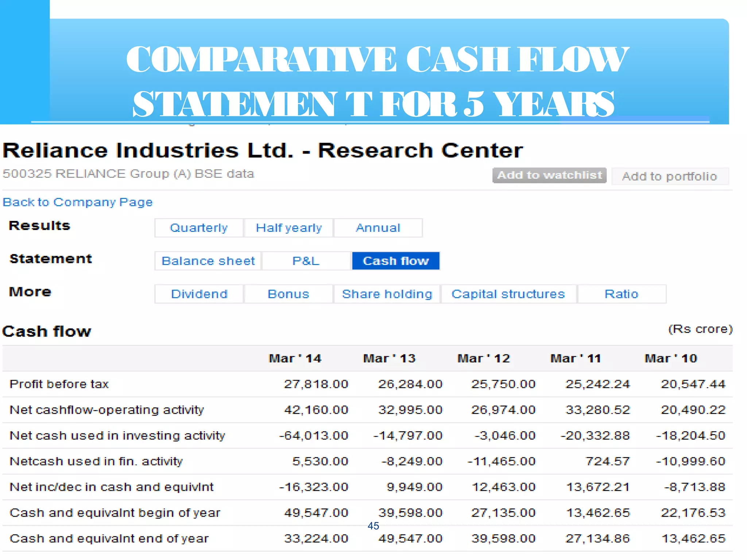The height and width of the screenshot is (560, 747).
Task: Open the P&L statement tab
Action: pyautogui.click(x=306, y=261)
